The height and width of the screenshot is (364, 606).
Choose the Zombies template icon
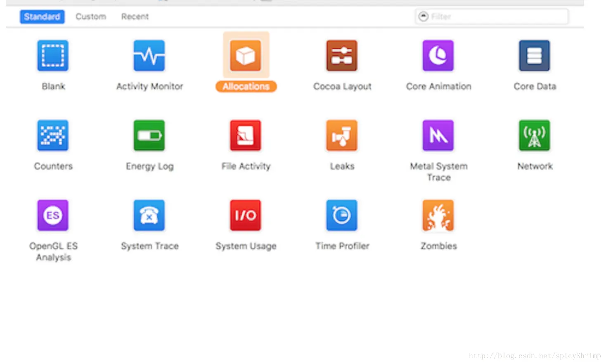[x=438, y=215]
